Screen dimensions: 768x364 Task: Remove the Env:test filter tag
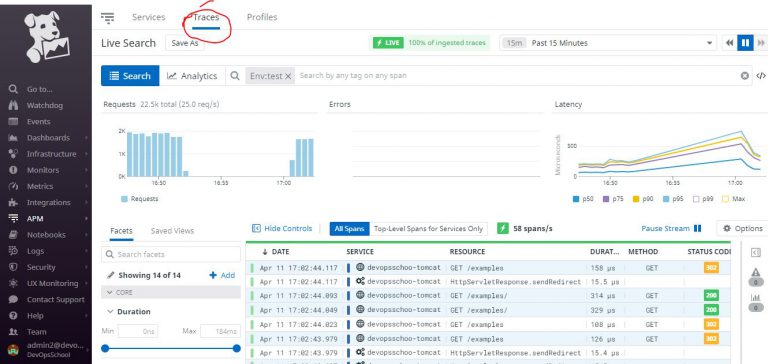click(x=288, y=76)
